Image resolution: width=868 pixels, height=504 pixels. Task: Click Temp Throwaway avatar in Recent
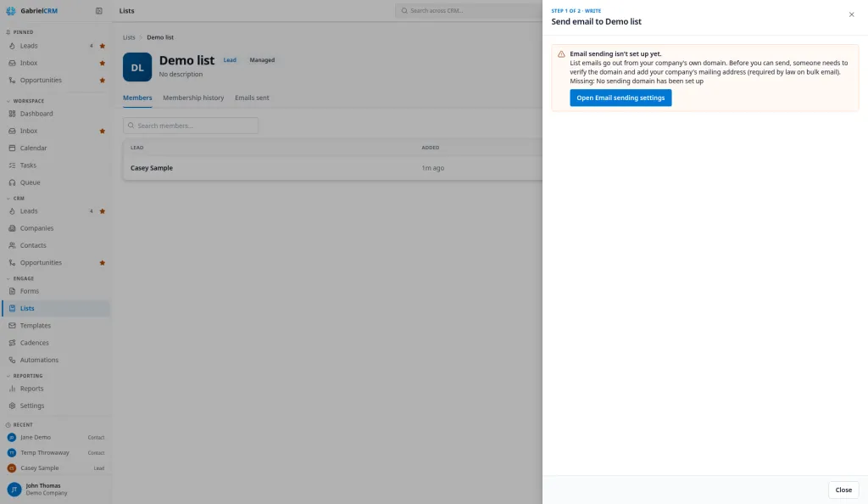12,452
